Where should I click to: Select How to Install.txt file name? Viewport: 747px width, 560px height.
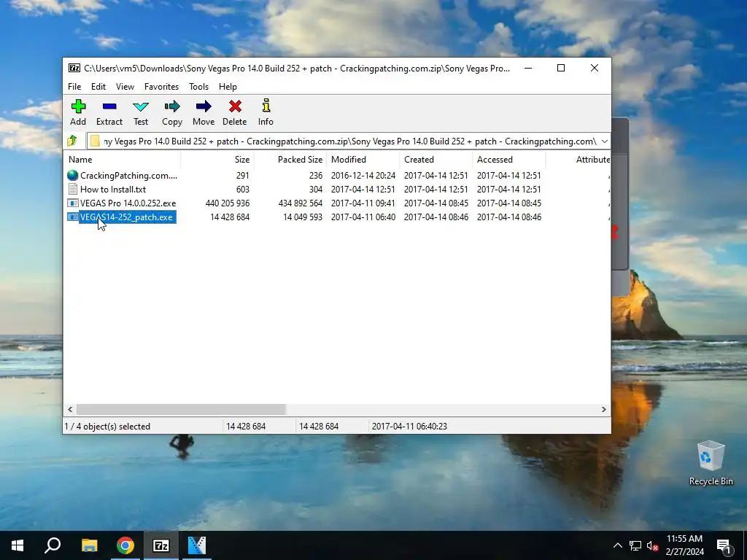click(113, 189)
